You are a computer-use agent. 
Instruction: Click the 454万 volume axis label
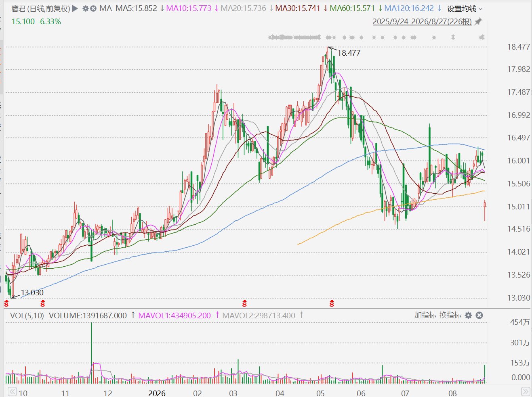520,322
